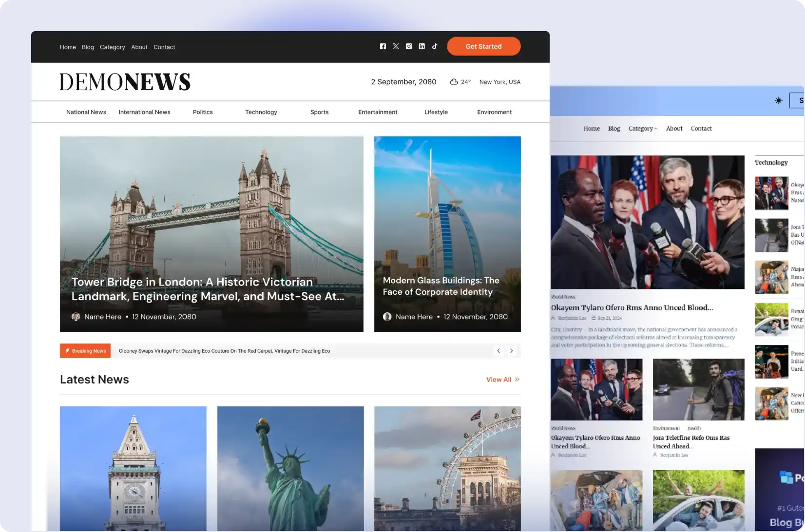Open the TikTok social icon

[x=435, y=46]
